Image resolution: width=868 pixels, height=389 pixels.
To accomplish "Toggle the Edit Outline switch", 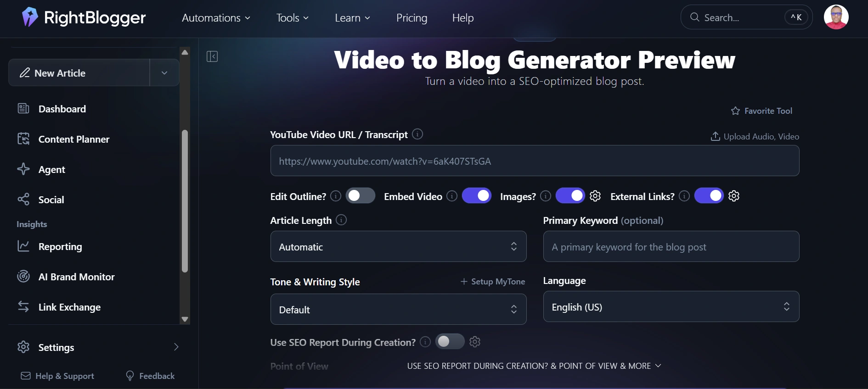I will [x=361, y=196].
